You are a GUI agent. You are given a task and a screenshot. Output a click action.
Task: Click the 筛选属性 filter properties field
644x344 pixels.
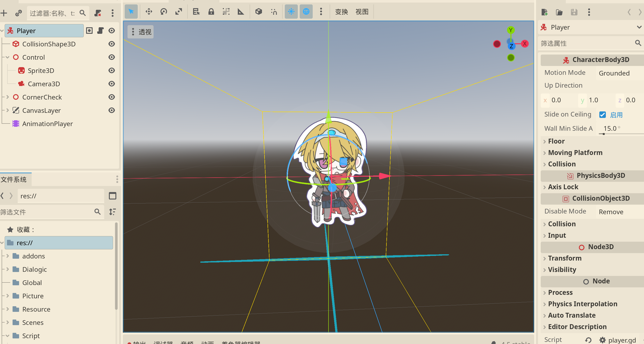(x=585, y=43)
